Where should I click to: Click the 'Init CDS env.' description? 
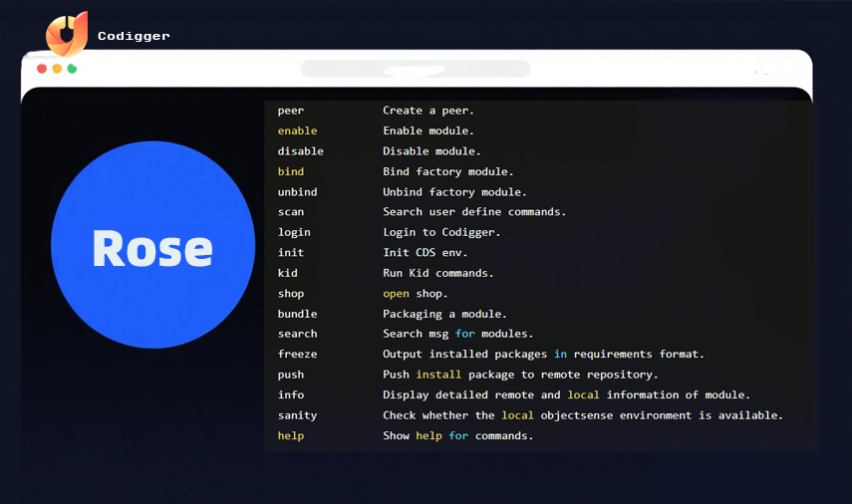click(x=425, y=253)
